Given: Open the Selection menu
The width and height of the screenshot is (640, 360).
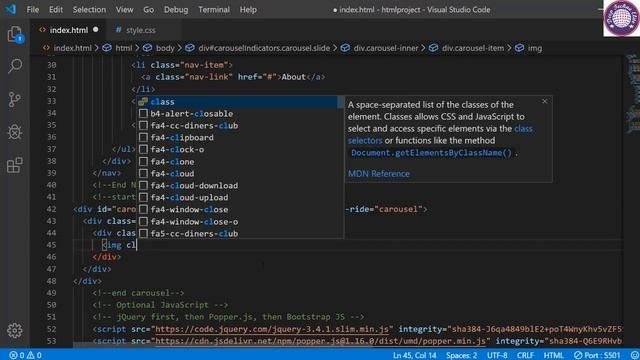Looking at the screenshot, I should (x=89, y=9).
